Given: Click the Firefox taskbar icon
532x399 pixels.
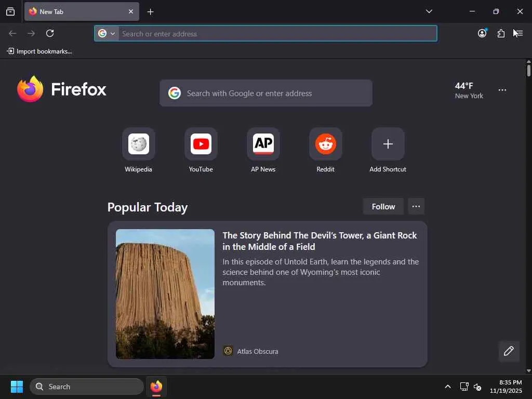Looking at the screenshot, I should [x=156, y=387].
